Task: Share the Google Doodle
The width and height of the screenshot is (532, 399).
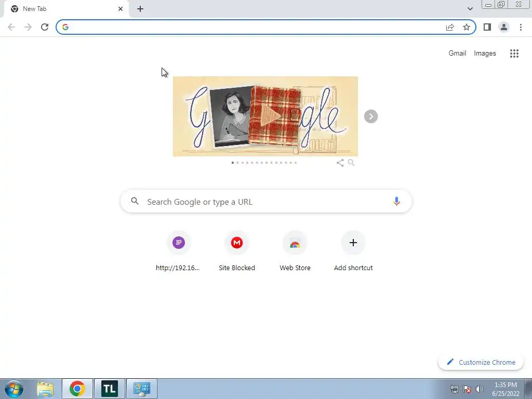Action: pos(340,163)
